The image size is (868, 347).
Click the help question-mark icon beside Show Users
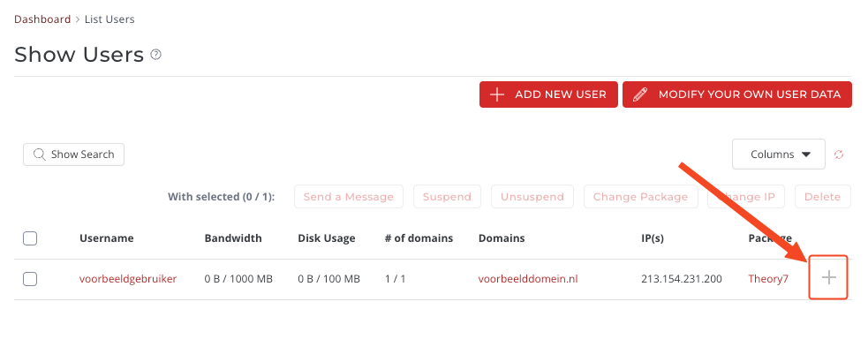click(x=156, y=54)
